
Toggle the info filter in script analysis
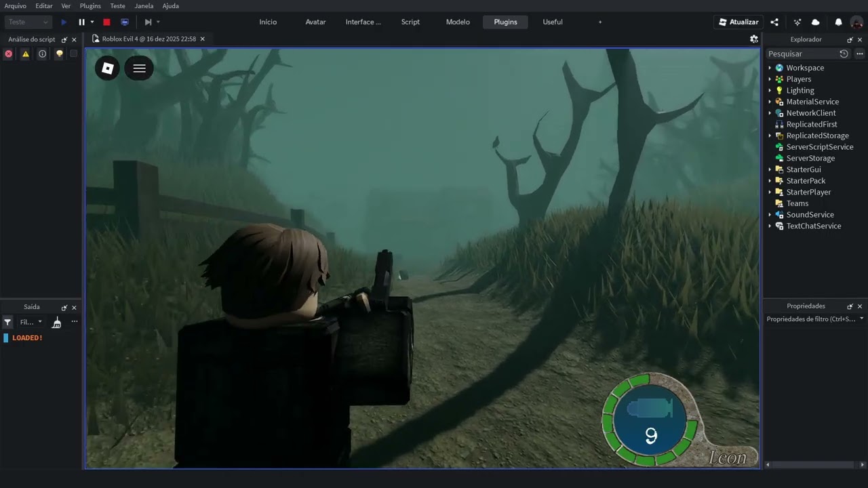pos(42,54)
